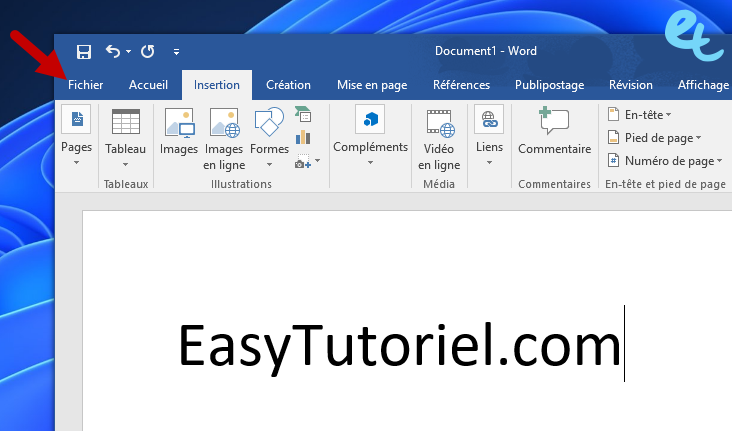Expand the Pages dropdown arrow

pos(77,163)
